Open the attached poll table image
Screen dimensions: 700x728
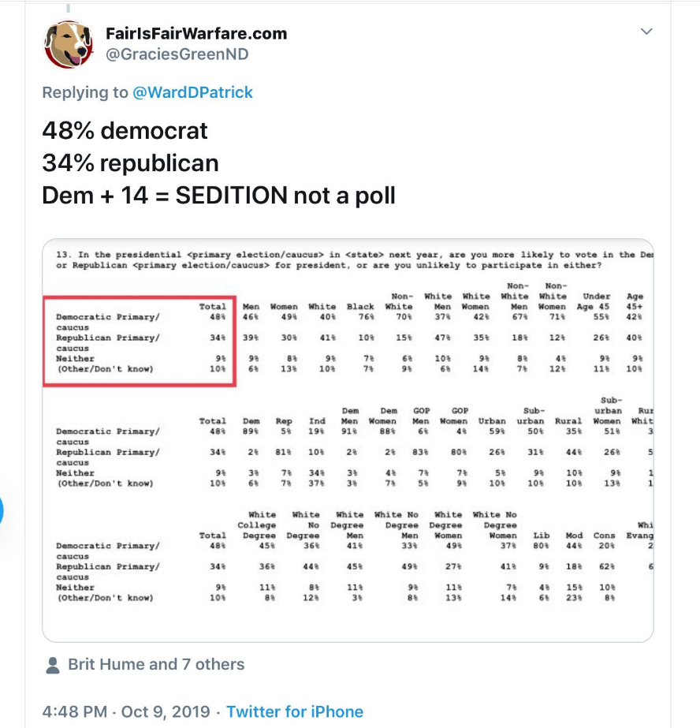pos(348,440)
